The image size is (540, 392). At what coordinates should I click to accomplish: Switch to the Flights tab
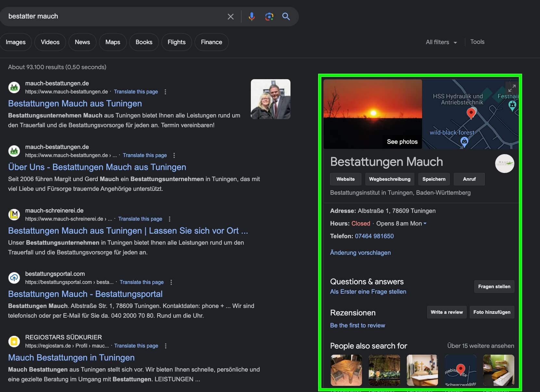[176, 42]
